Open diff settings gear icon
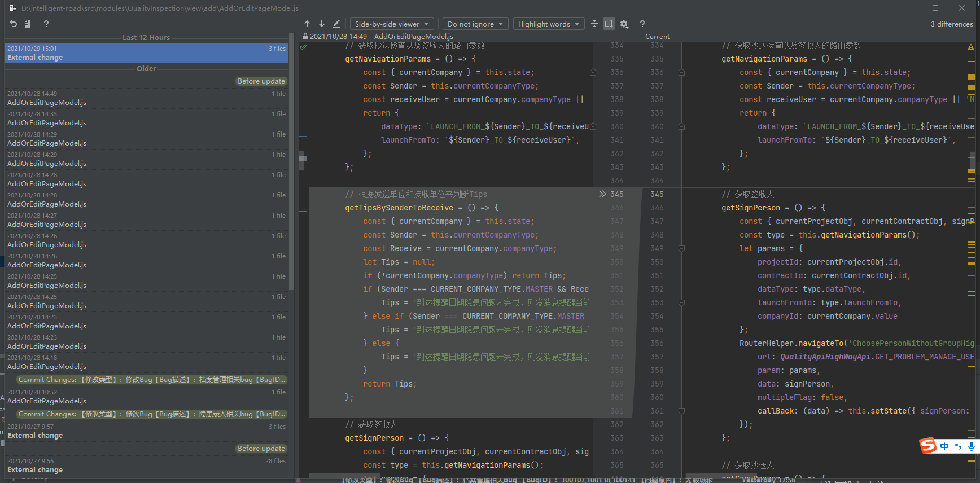This screenshot has width=980, height=483. (624, 24)
